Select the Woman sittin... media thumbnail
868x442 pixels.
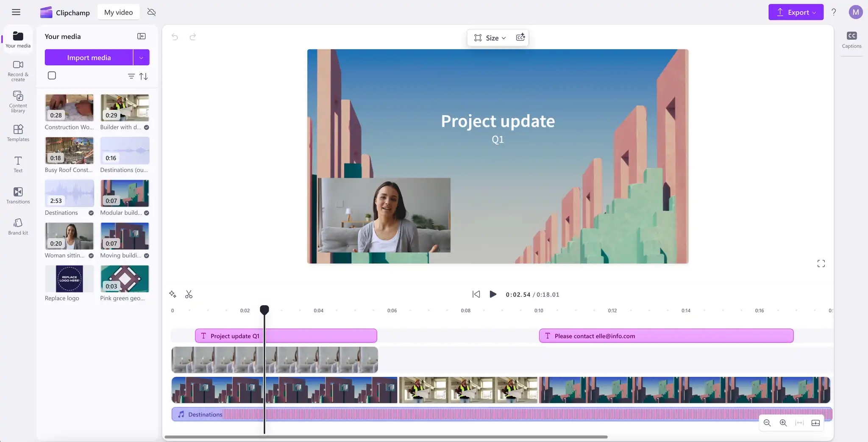70,236
